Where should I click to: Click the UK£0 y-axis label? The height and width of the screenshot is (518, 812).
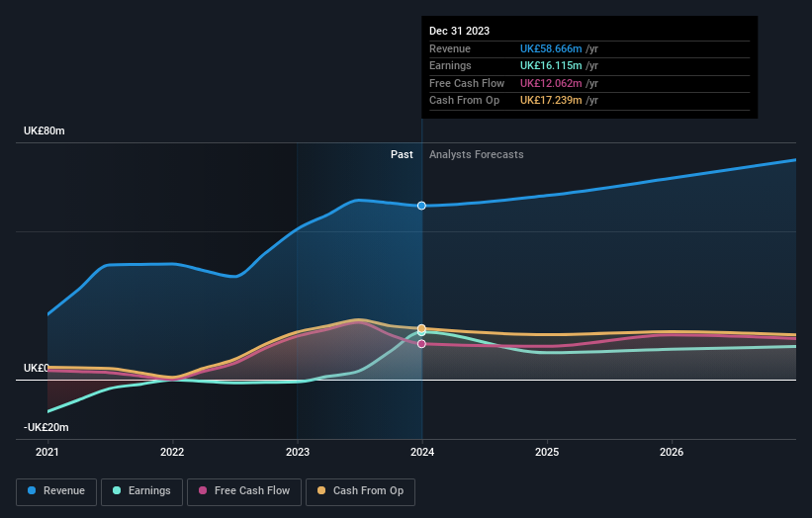37,368
